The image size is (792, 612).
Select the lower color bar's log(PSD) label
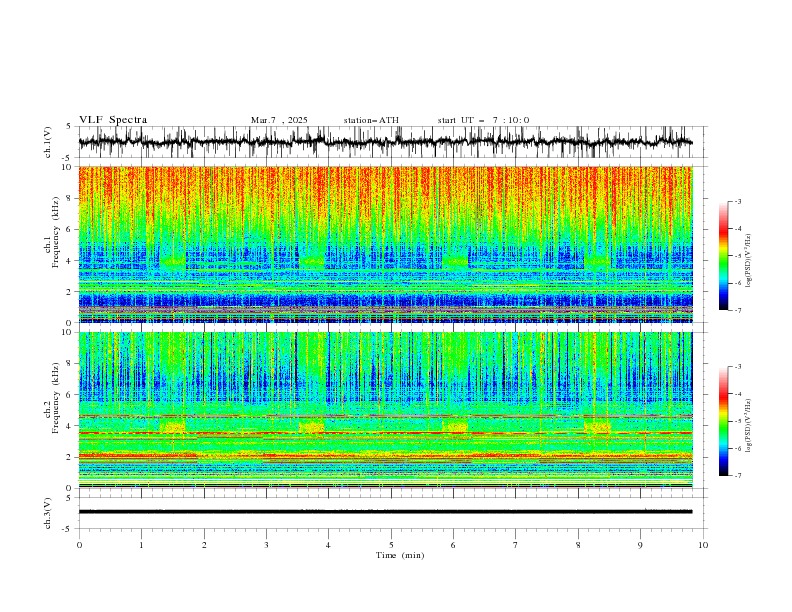(749, 426)
